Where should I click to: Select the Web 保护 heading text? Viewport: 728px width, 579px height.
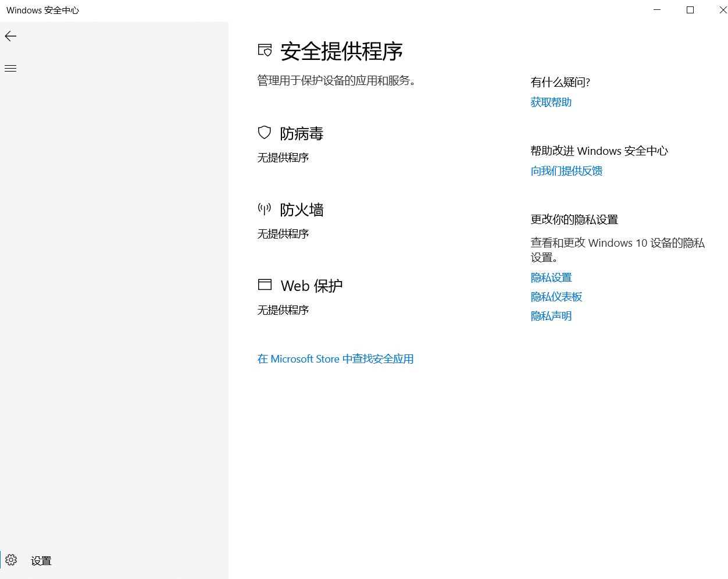[312, 286]
